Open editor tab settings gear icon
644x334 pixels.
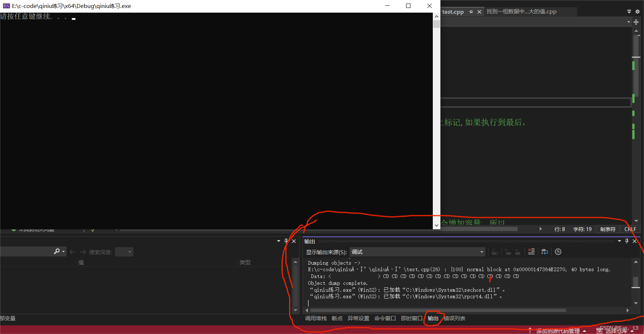[638, 12]
